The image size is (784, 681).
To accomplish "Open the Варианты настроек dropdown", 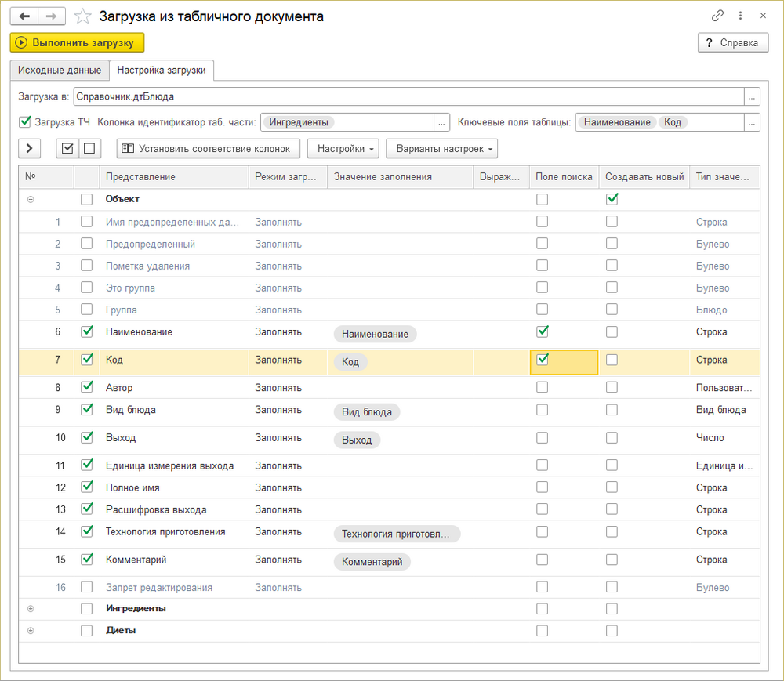I will tap(441, 148).
